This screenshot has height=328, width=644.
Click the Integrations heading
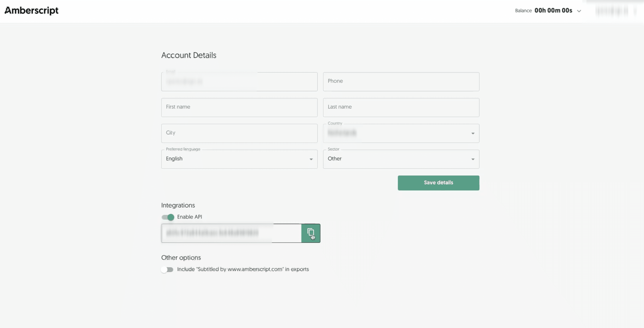click(x=178, y=205)
